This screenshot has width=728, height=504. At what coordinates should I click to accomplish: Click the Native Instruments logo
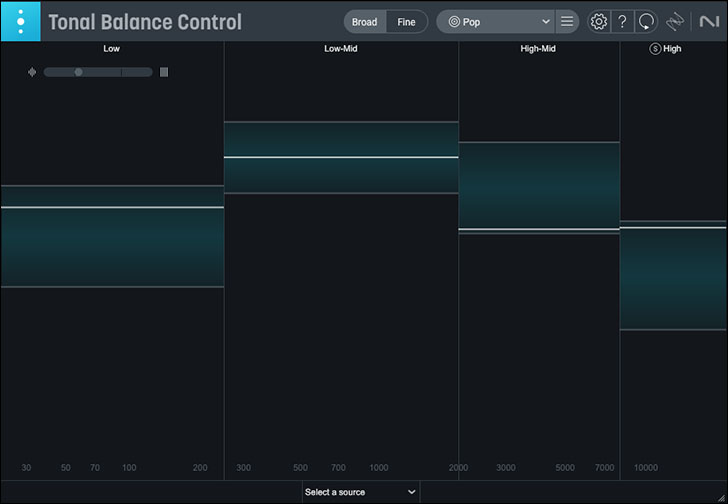[x=709, y=22]
